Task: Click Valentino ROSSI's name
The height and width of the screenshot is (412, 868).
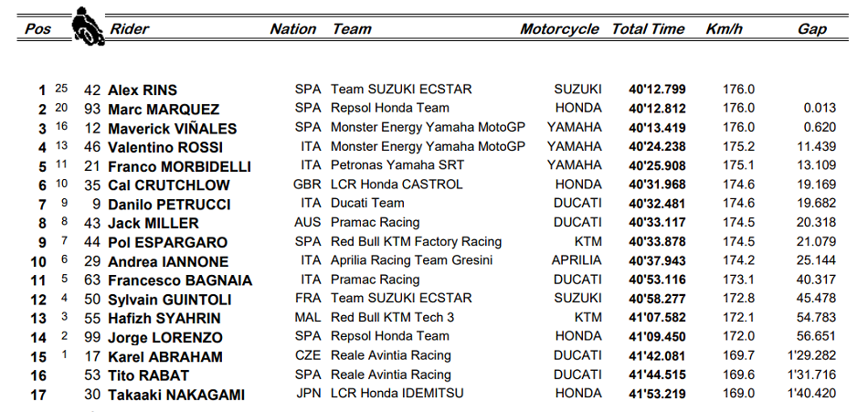Action: [x=165, y=148]
